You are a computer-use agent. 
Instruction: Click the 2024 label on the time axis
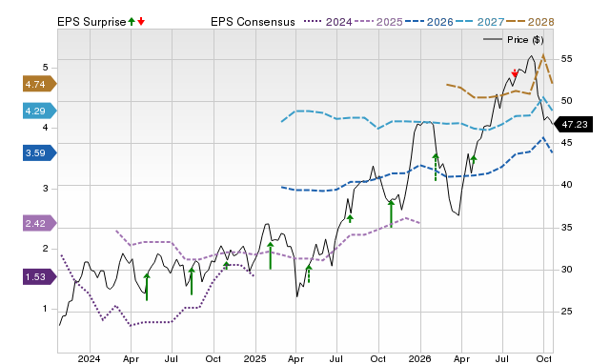[x=89, y=358]
